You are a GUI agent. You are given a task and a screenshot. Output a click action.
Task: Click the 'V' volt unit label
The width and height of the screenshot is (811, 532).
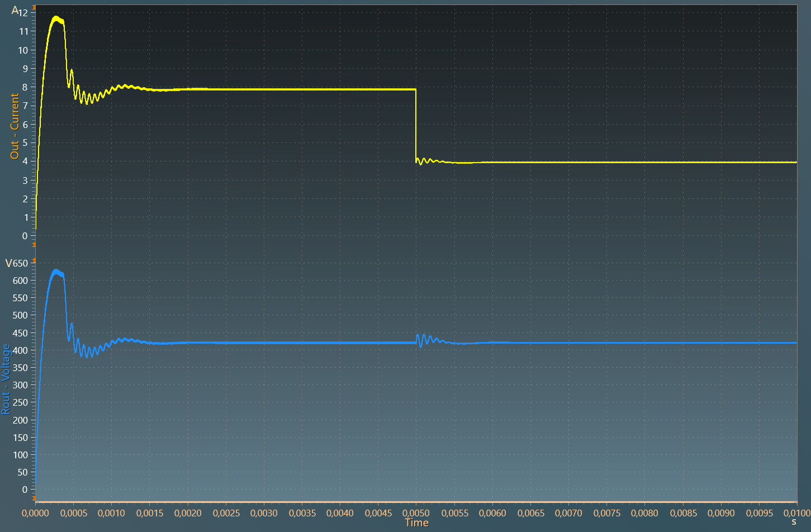[x=8, y=263]
